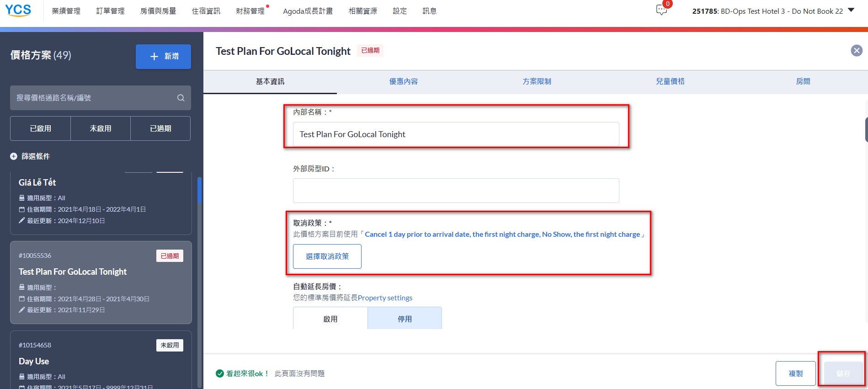
Task: Filter rate plans by 未啟用
Action: click(x=101, y=128)
